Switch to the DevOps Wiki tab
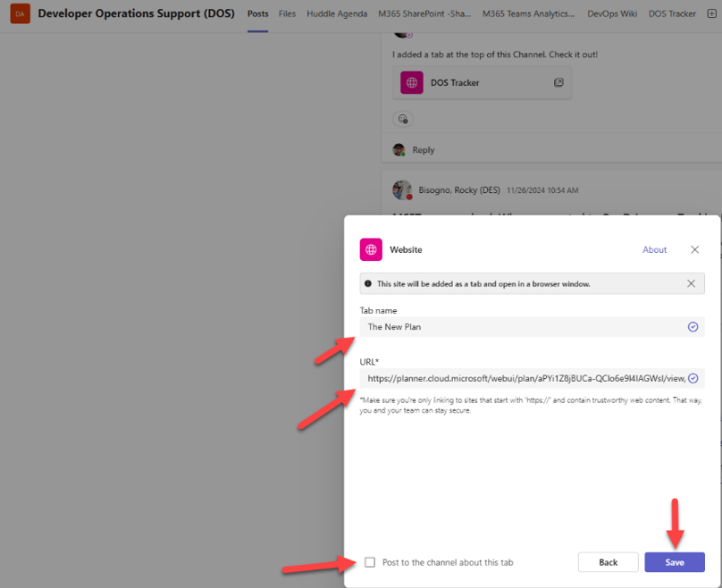This screenshot has width=722, height=588. point(612,13)
